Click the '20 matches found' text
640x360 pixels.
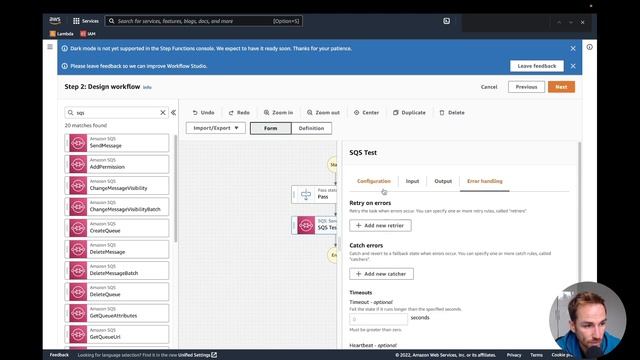click(86, 126)
